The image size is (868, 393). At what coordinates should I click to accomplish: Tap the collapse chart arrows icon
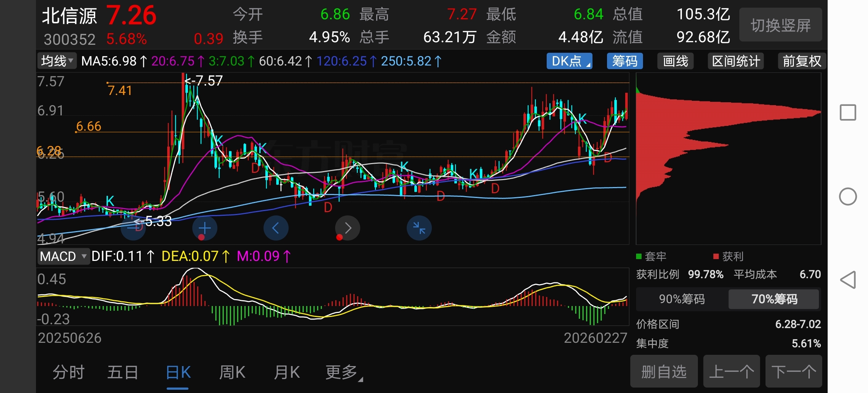coord(419,228)
